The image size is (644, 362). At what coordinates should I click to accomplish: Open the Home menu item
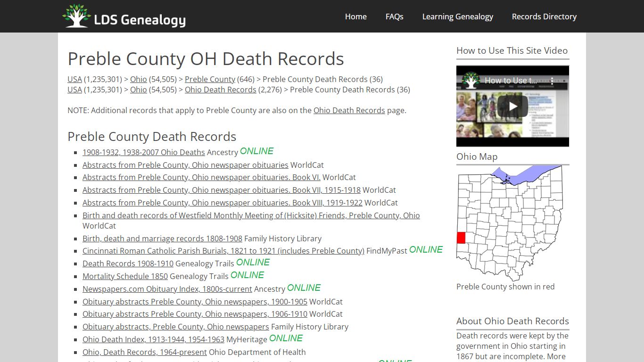(x=355, y=16)
